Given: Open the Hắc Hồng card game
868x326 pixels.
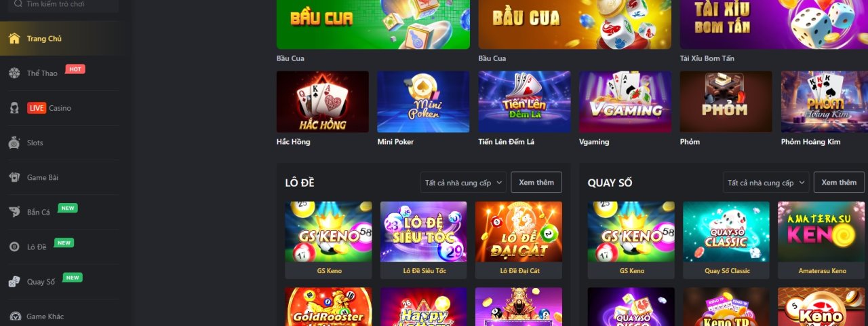Looking at the screenshot, I should (x=323, y=102).
